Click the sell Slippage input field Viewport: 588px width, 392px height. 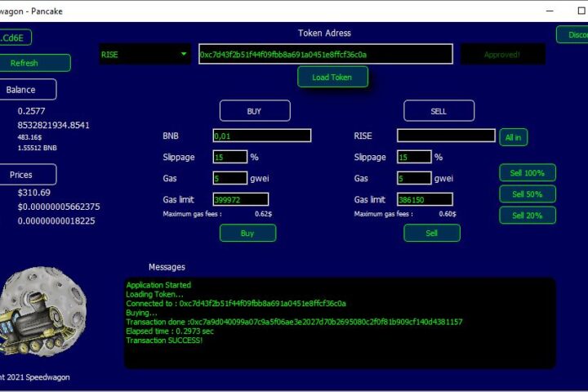point(414,157)
